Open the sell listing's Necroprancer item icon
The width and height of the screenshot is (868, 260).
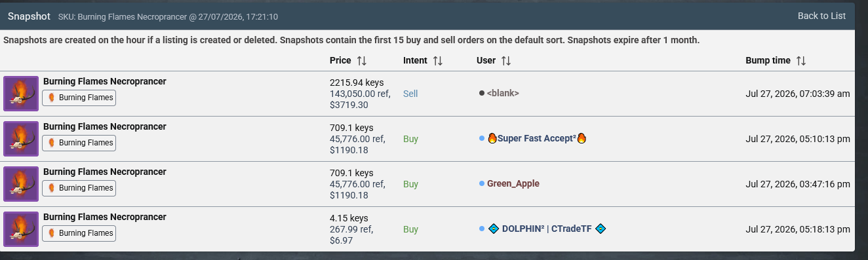(21, 94)
